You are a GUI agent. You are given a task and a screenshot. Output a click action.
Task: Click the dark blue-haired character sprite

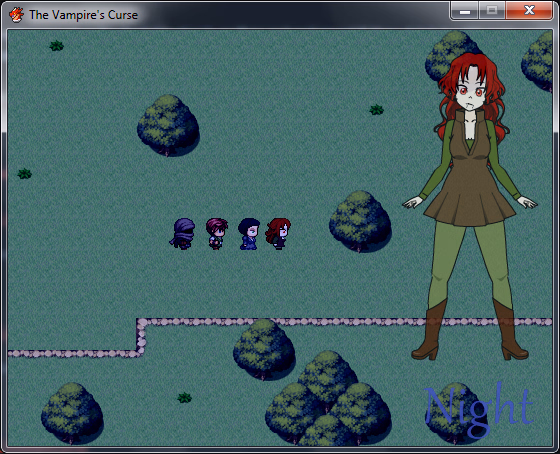(x=249, y=234)
